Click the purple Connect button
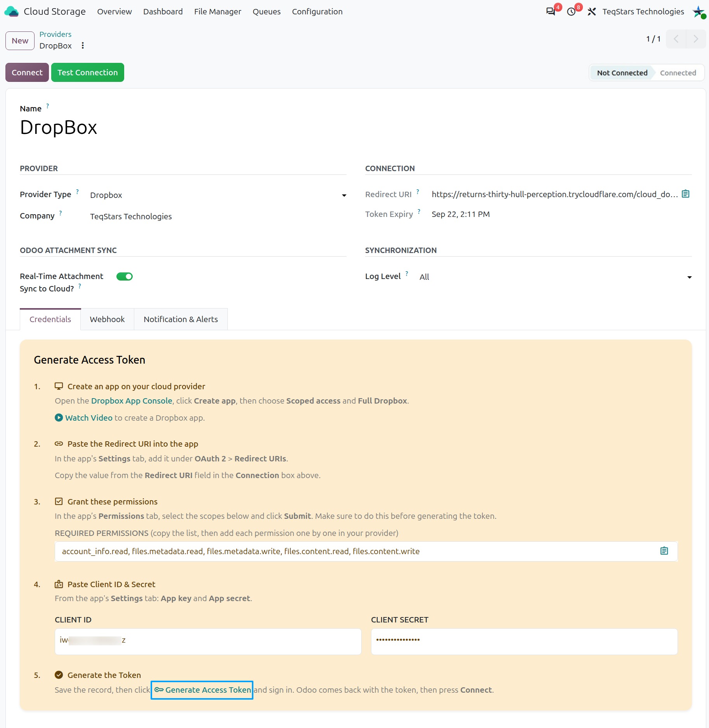709x728 pixels. [x=27, y=72]
